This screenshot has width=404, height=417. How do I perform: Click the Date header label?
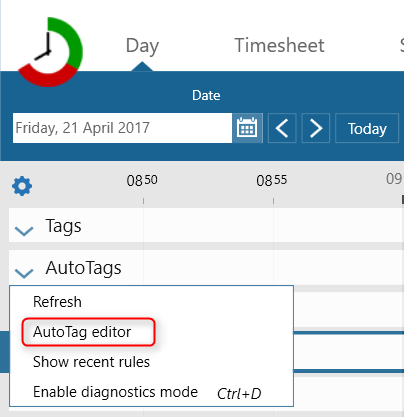[206, 95]
